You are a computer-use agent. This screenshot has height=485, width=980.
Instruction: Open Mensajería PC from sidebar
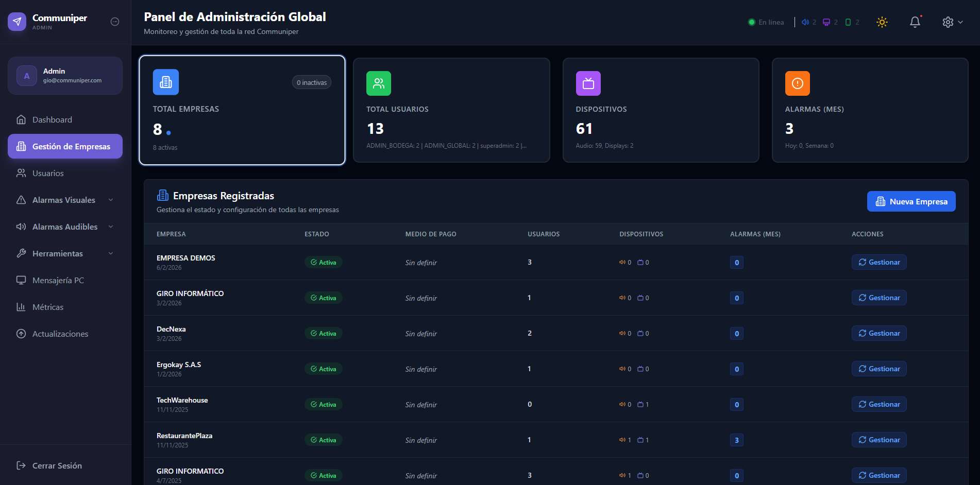[x=58, y=280]
